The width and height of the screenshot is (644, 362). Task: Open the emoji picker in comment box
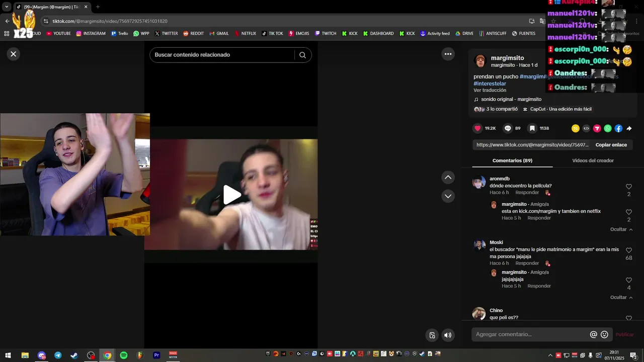point(604,334)
